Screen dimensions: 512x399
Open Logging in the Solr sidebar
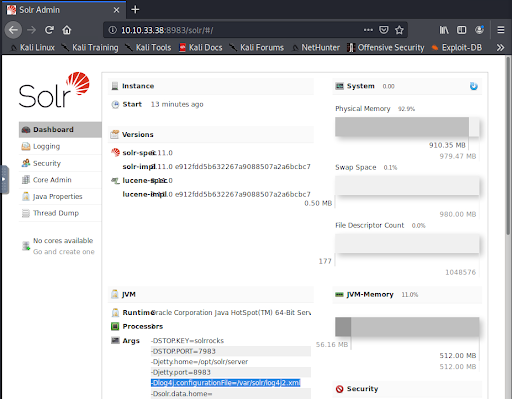(x=60, y=146)
